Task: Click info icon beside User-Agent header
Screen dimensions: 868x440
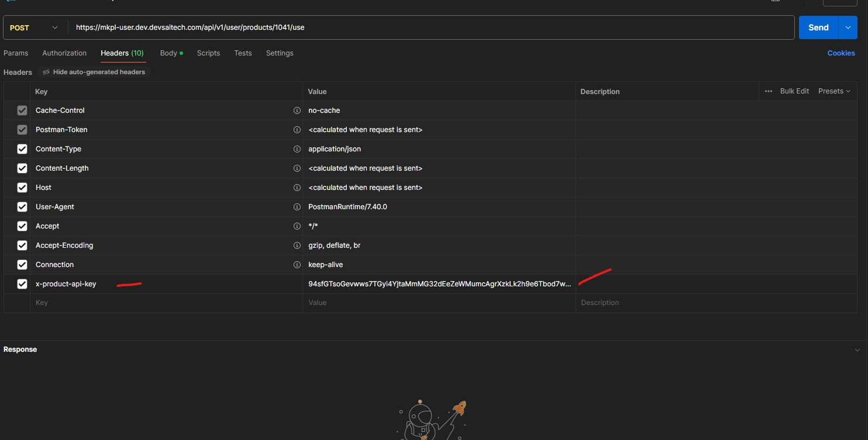Action: (x=297, y=207)
